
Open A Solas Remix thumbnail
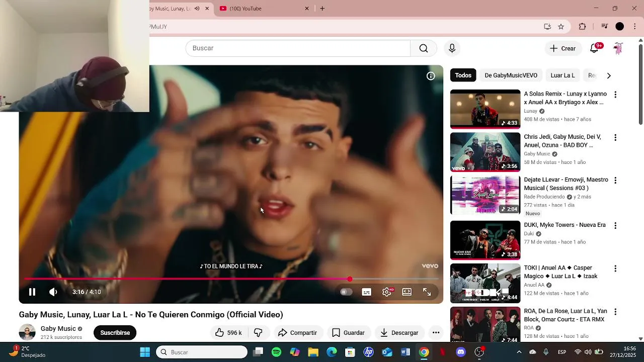485,109
